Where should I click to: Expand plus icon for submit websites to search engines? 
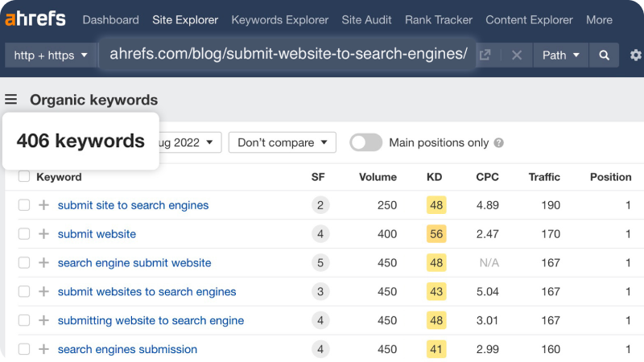43,291
